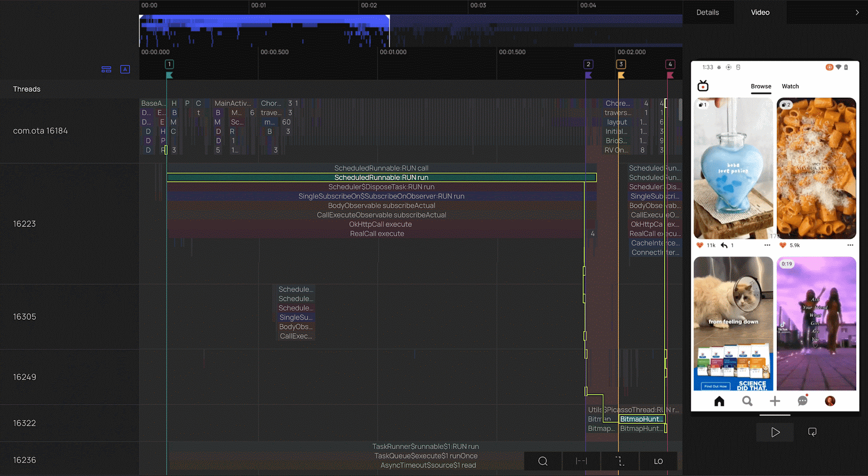This screenshot has width=868, height=476.
Task: Click the fit-width range icon in bottom toolbar
Action: tap(581, 461)
